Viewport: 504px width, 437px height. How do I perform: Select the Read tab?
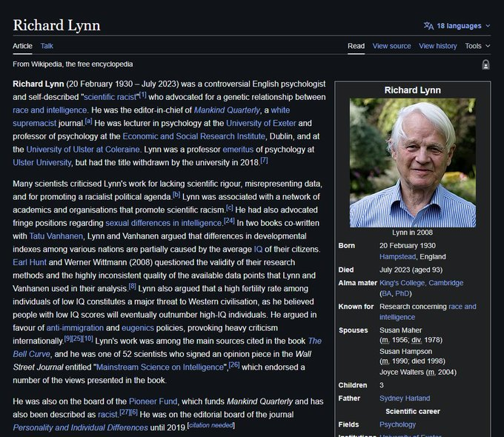coord(357,46)
